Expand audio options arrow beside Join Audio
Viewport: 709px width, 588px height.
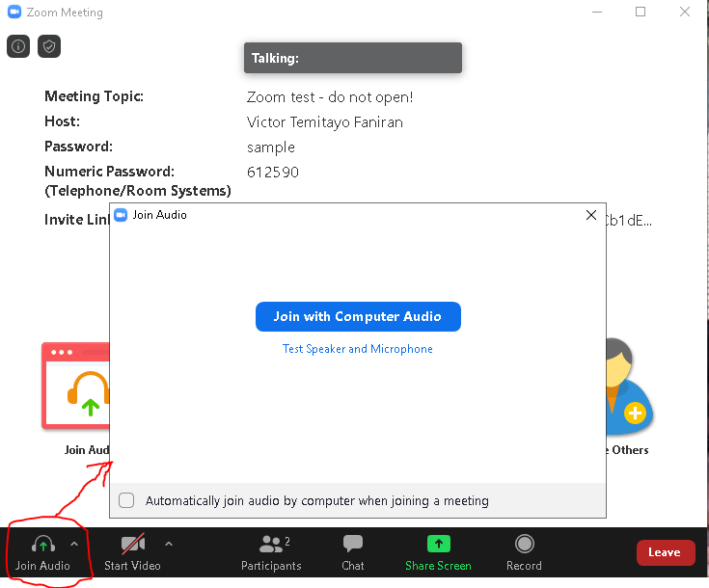click(x=74, y=544)
